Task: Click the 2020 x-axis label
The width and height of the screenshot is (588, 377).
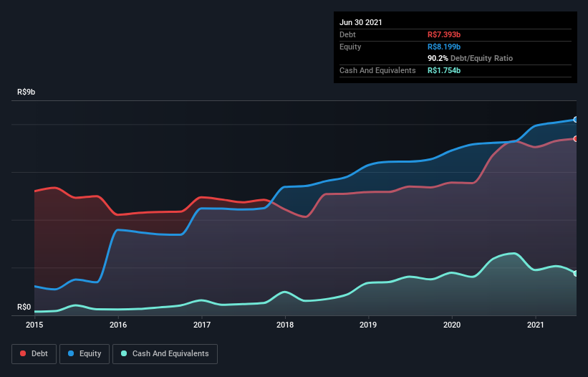Action: coord(452,325)
